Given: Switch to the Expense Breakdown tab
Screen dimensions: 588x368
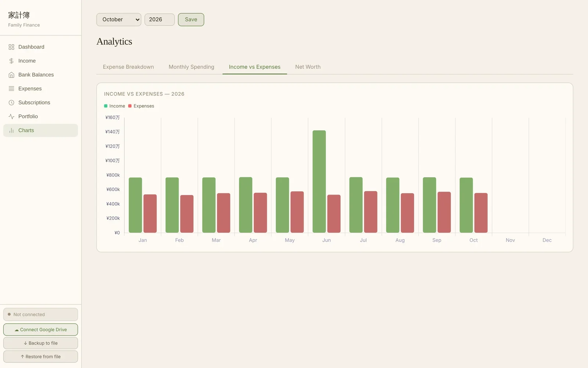Looking at the screenshot, I should [x=128, y=67].
